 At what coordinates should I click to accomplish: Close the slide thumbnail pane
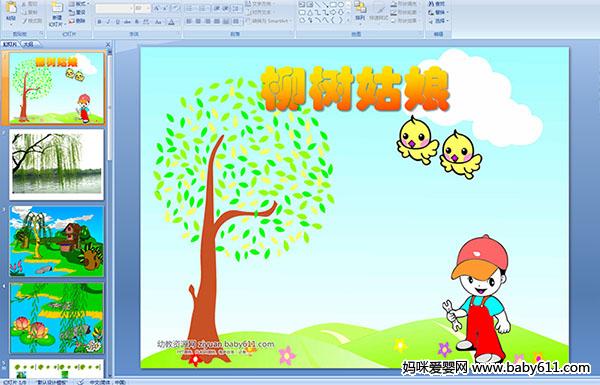pos(108,45)
